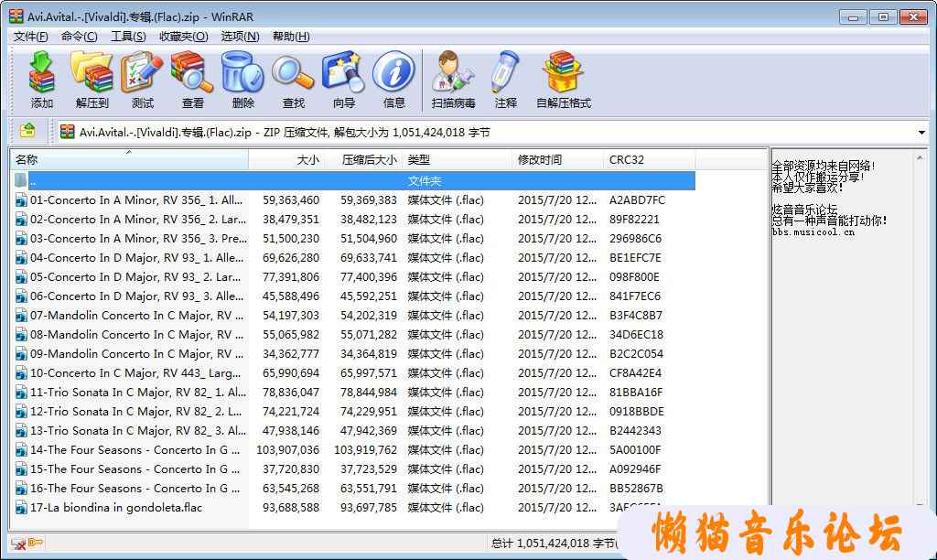This screenshot has width=937, height=560.
Task: Open the 工具(S) menu
Action: click(128, 37)
